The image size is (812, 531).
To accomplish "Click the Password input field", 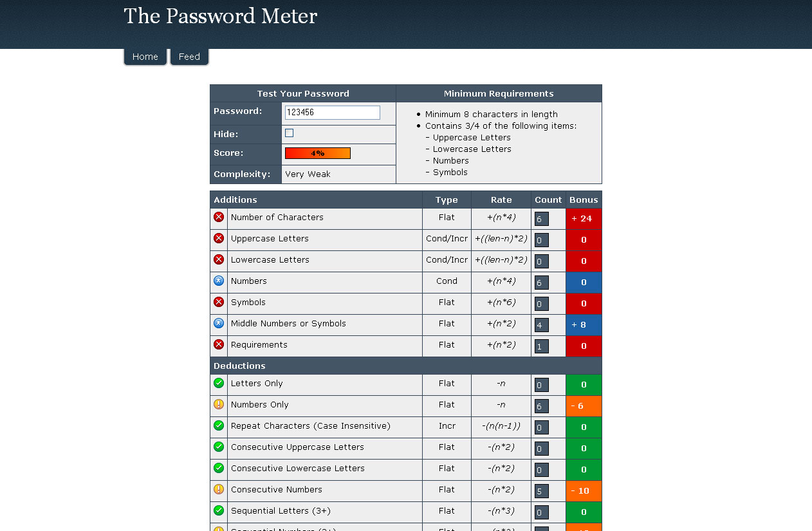I will [x=332, y=113].
